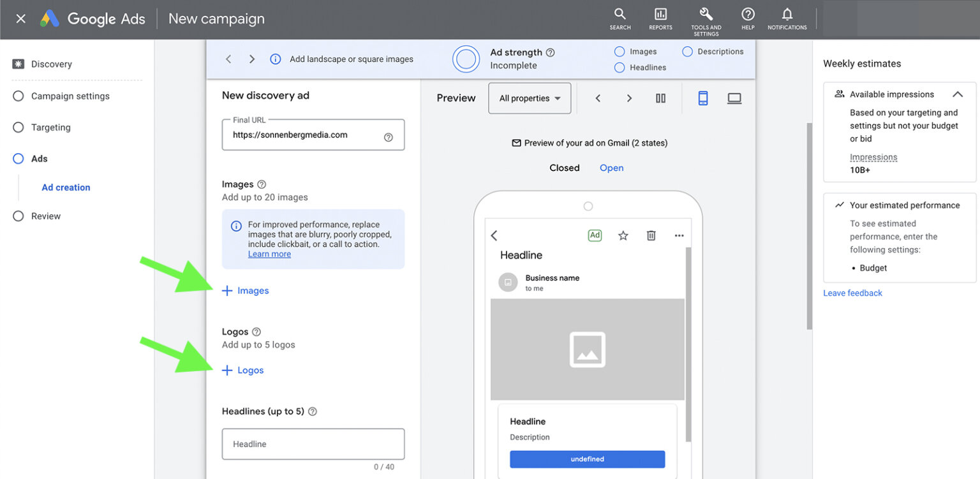This screenshot has width=980, height=479.
Task: Click the Ad strength help icon
Action: click(x=550, y=52)
